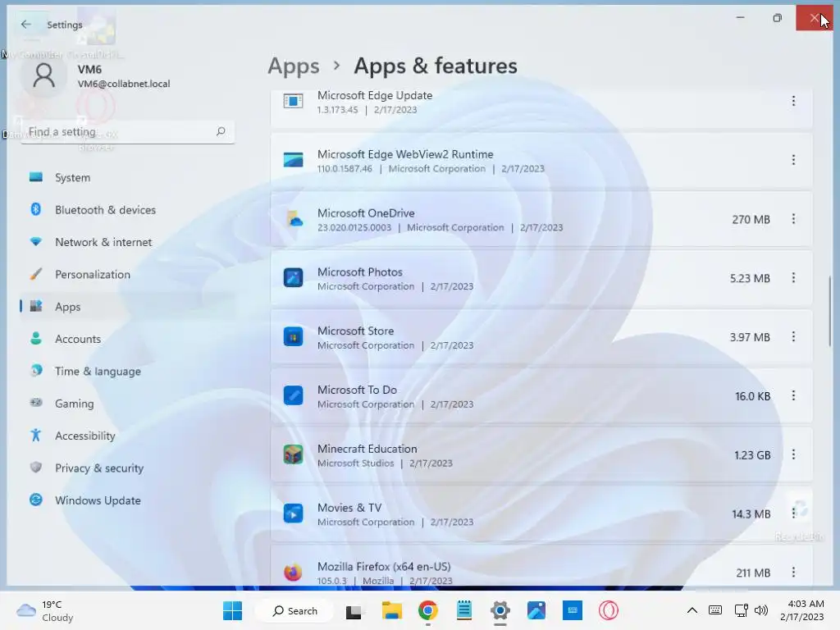Open Personalization settings
The width and height of the screenshot is (840, 630).
click(127, 274)
